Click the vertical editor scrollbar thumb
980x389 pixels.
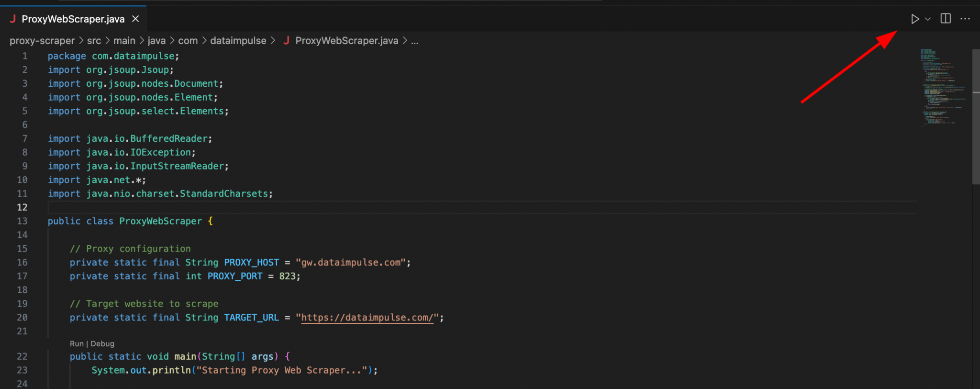[x=976, y=116]
